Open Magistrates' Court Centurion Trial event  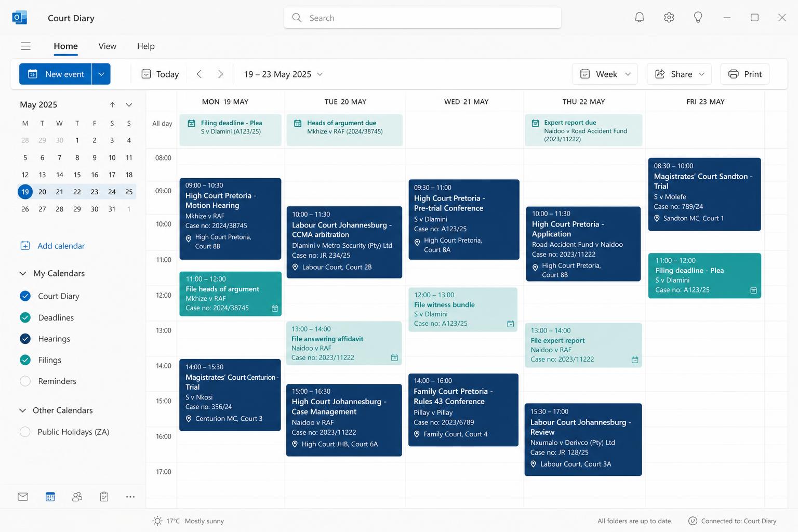230,395
